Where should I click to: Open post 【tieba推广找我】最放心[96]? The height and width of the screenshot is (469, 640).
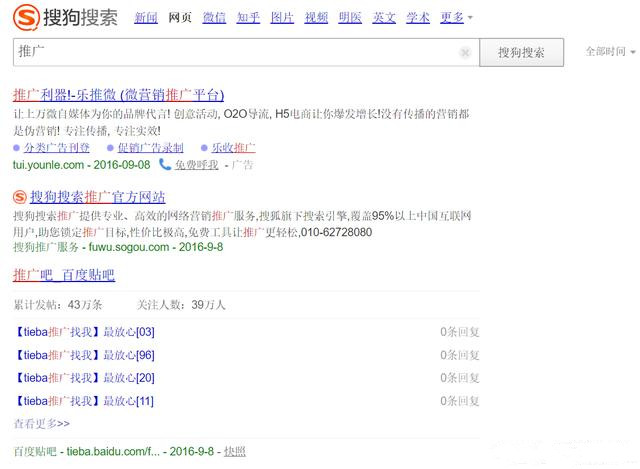(84, 355)
